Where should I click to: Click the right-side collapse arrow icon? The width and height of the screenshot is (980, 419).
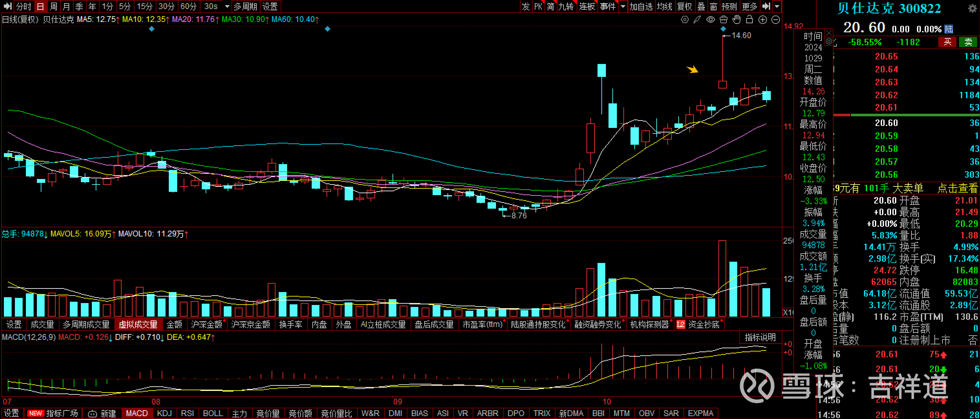(x=767, y=6)
